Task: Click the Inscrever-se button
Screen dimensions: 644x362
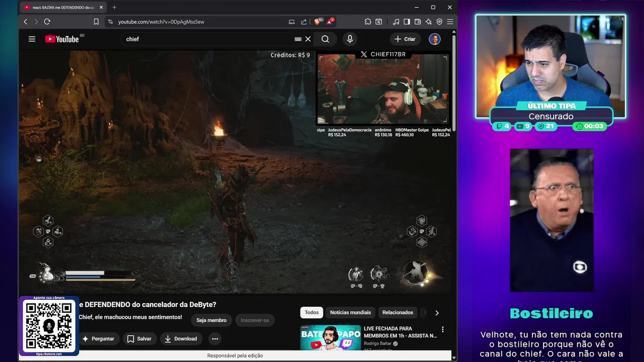Action: click(x=255, y=320)
